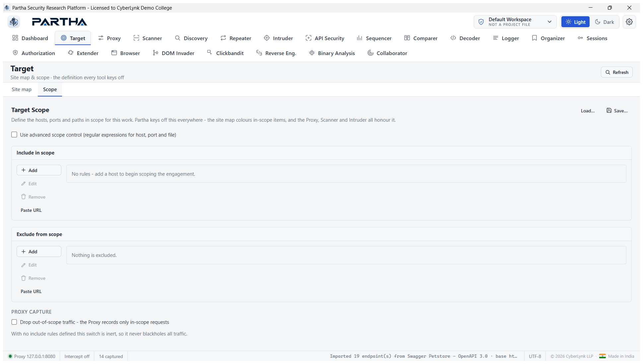The image size is (643, 364).
Task: Click the Repeater loop icon
Action: coord(223,38)
